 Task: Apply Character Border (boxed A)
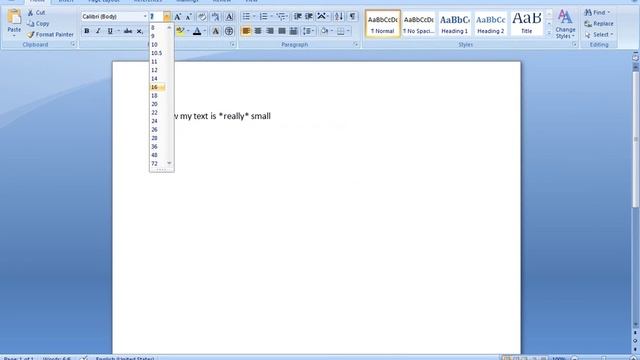(x=229, y=17)
